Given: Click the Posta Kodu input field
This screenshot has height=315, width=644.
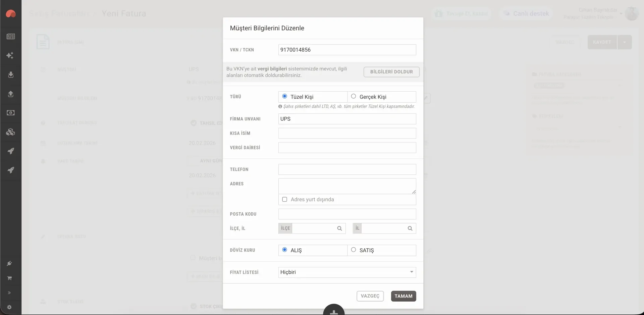Looking at the screenshot, I should click(x=347, y=214).
